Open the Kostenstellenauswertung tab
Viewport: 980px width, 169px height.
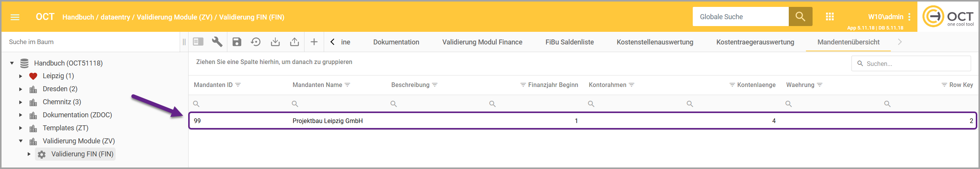click(655, 42)
